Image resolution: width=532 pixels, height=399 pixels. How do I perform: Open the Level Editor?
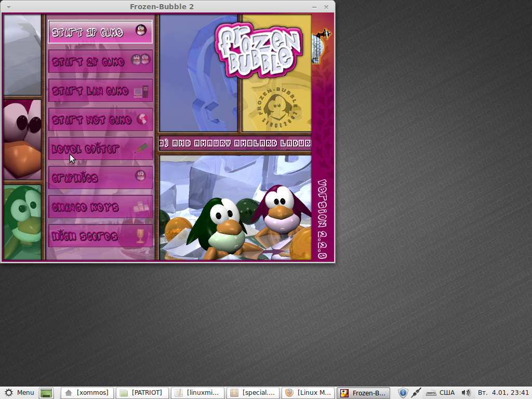click(x=100, y=149)
